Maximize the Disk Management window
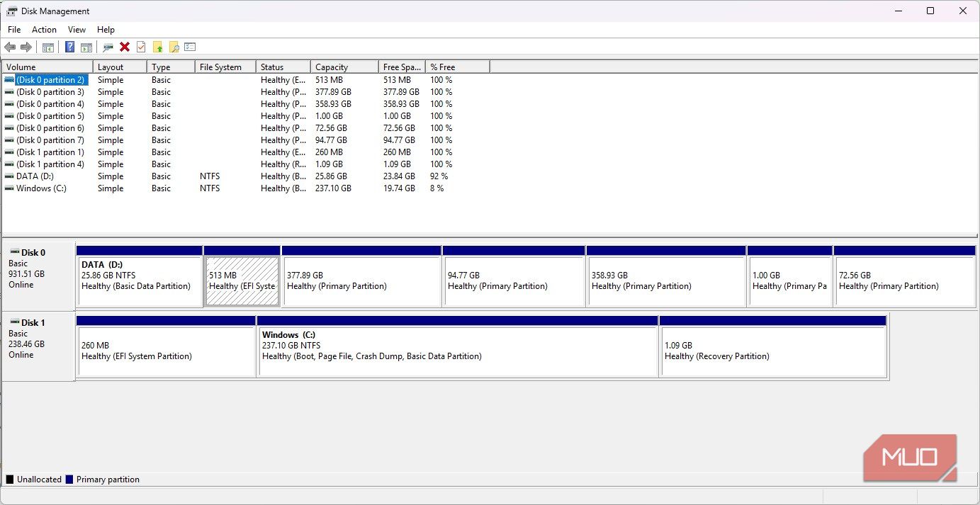The width and height of the screenshot is (980, 505). (930, 11)
